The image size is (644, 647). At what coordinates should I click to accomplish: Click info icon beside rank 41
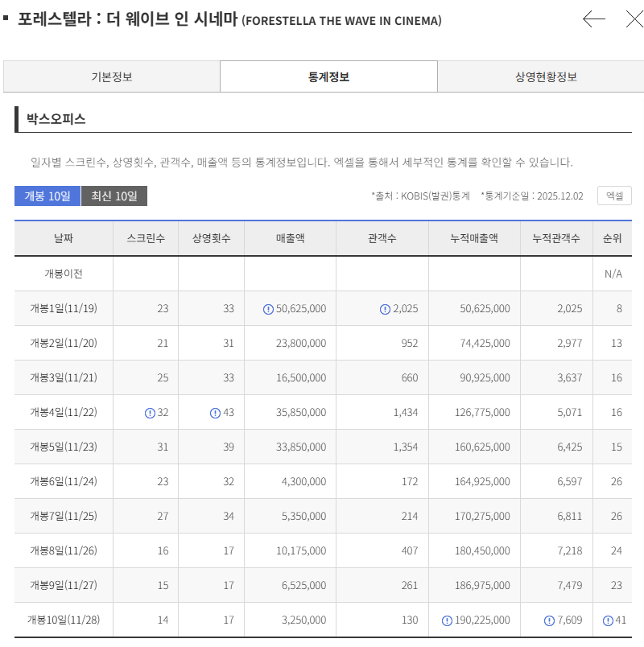tap(608, 620)
